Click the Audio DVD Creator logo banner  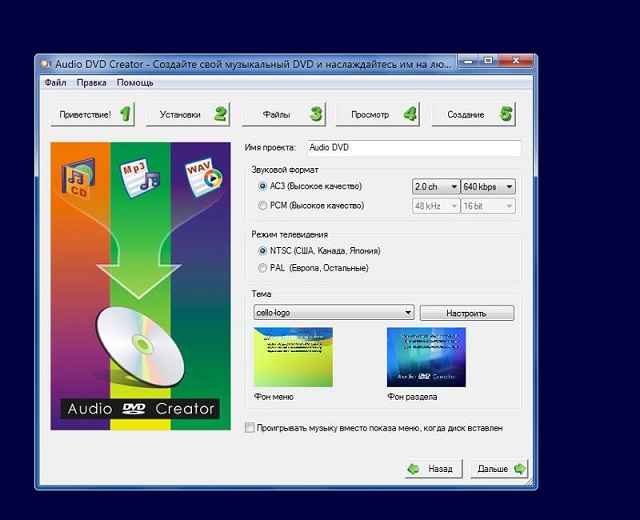(x=140, y=409)
